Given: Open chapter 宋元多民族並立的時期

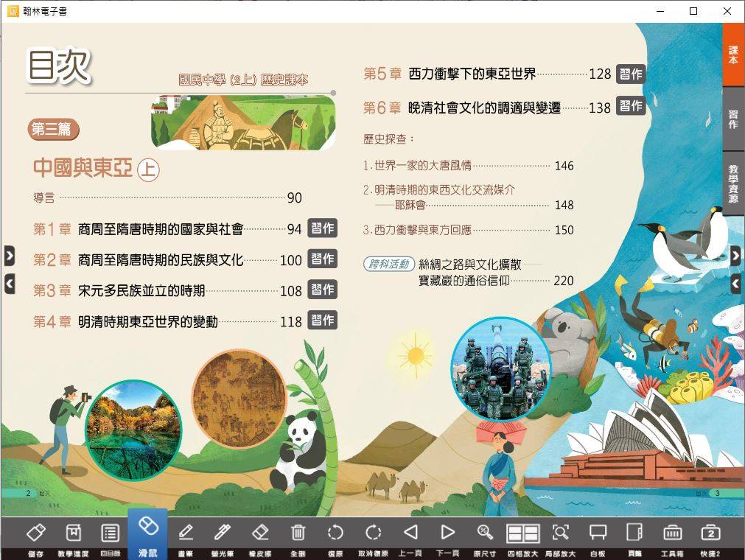Looking at the screenshot, I should 141,291.
